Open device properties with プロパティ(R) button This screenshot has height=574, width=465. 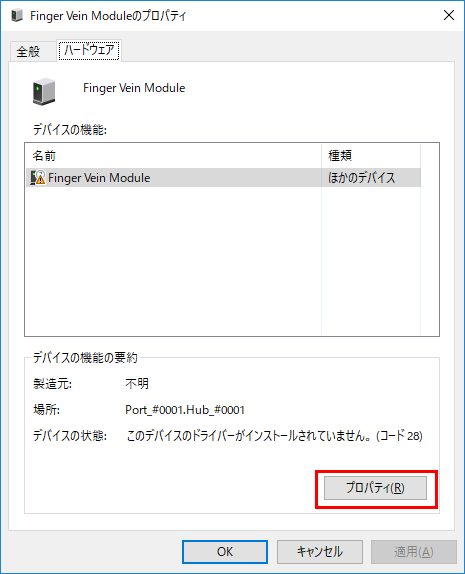(x=375, y=488)
